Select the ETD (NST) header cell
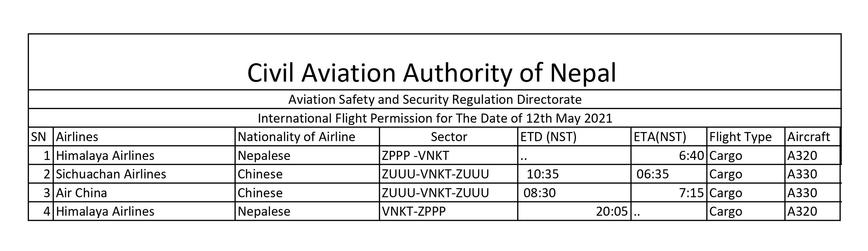Image resolution: width=868 pixels, height=251 pixels. 548,137
